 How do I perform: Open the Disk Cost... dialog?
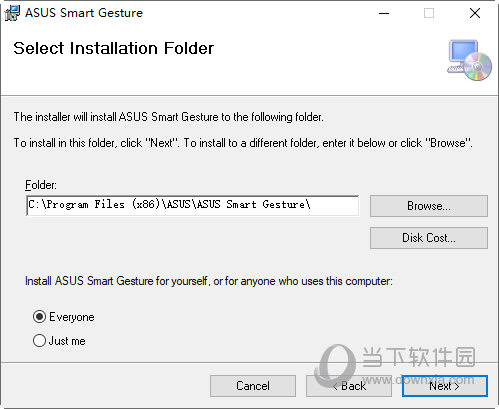click(x=429, y=238)
